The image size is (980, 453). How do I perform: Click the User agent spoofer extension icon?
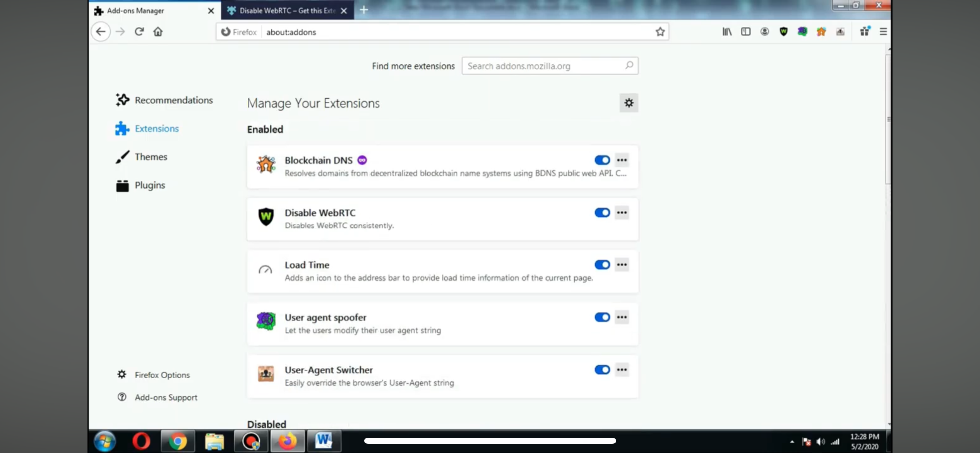coord(266,321)
